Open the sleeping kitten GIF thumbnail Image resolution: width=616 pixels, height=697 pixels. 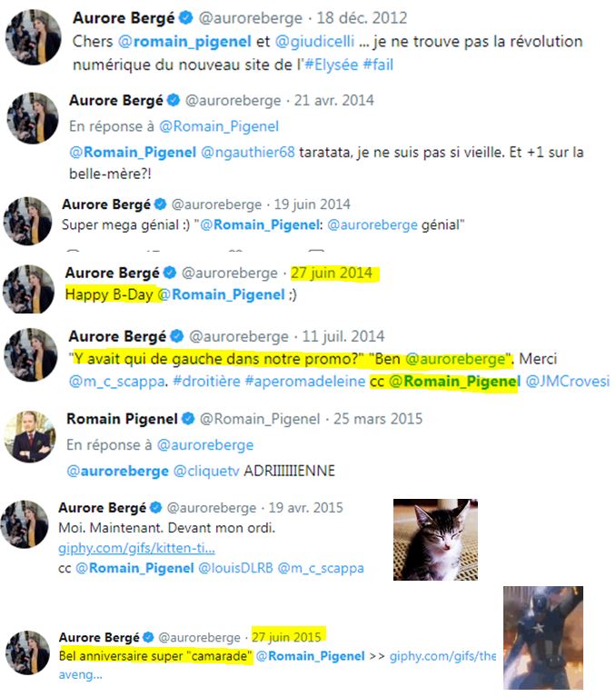pos(435,540)
